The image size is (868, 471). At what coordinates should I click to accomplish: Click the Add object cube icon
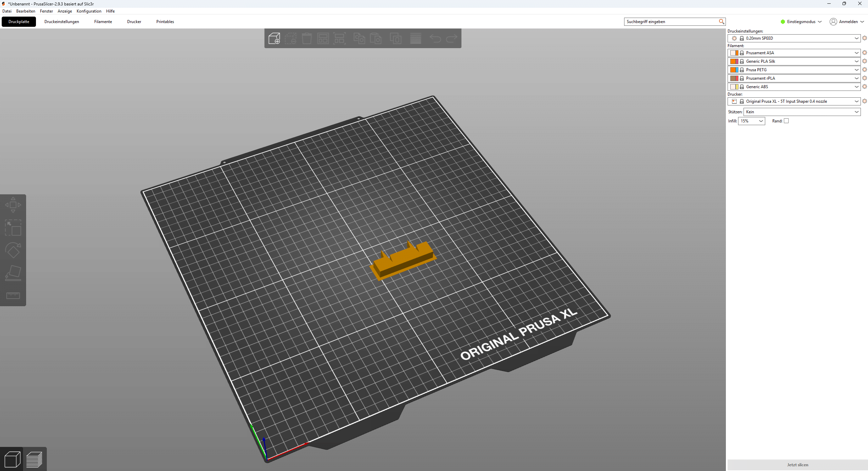click(x=274, y=38)
